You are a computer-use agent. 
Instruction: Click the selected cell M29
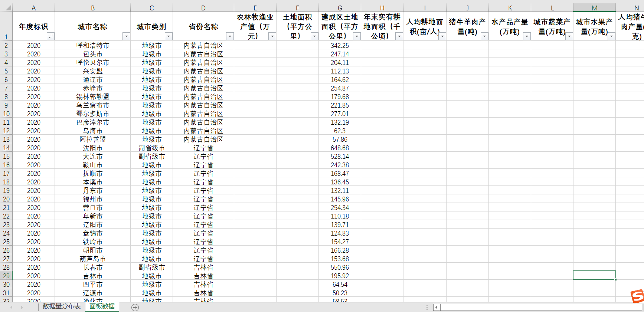pyautogui.click(x=594, y=275)
